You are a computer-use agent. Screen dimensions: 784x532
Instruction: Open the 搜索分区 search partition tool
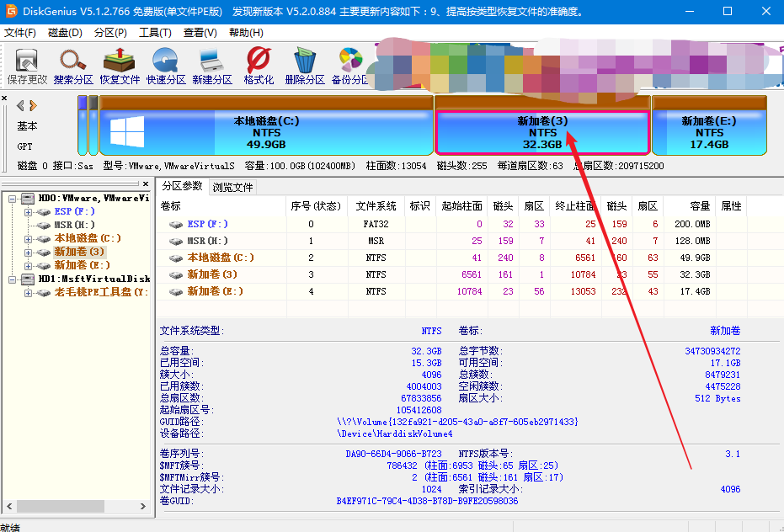point(73,66)
